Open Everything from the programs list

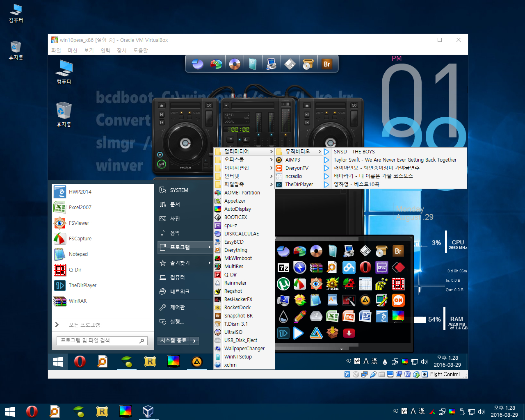click(244, 250)
